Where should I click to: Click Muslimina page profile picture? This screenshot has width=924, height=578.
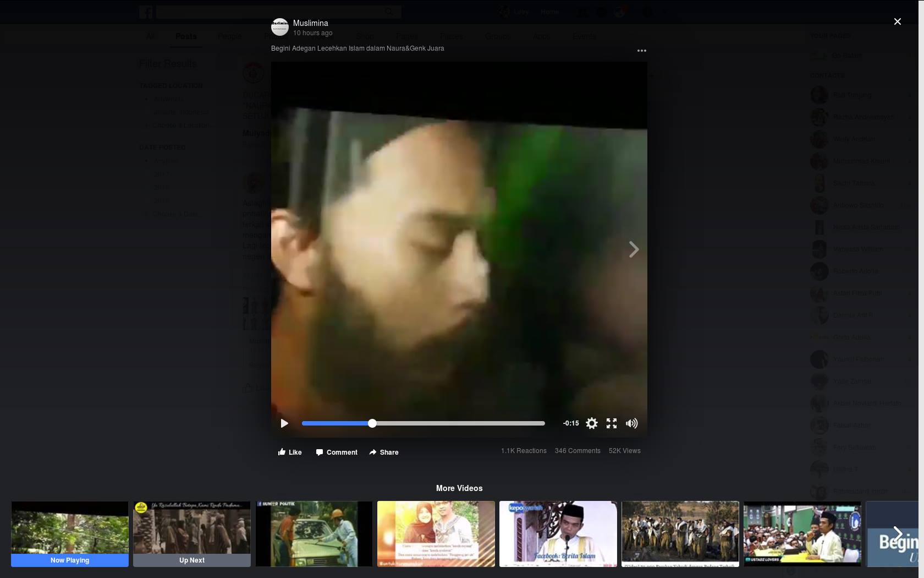click(280, 27)
